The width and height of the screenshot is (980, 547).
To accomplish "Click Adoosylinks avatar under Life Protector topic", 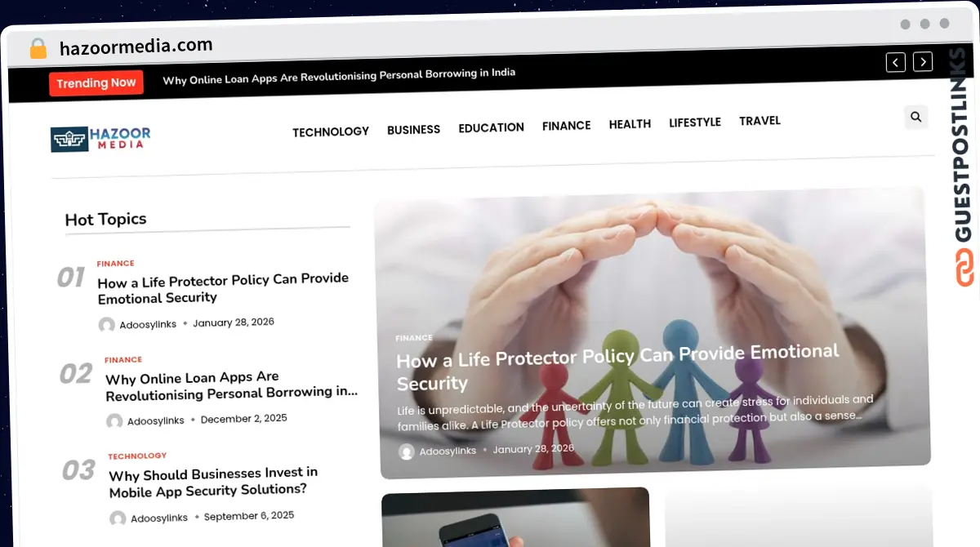I will pos(107,325).
